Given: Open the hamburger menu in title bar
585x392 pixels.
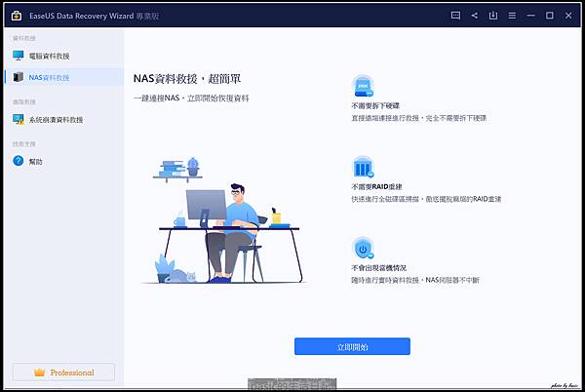Looking at the screenshot, I should [512, 16].
